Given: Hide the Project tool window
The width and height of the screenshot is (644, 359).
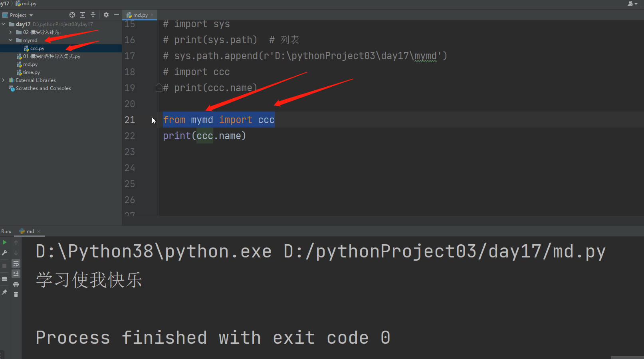Looking at the screenshot, I should (x=117, y=15).
